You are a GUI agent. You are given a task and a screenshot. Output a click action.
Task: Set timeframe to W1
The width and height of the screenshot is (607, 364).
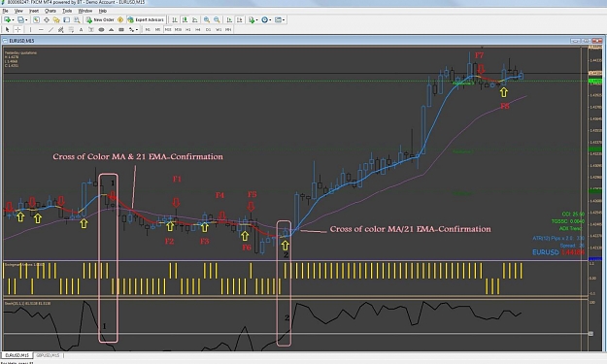point(219,29)
